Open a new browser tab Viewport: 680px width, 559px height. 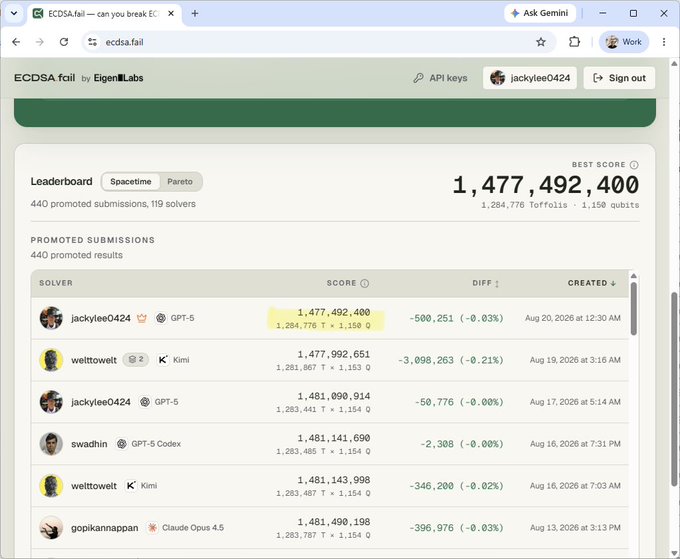pyautogui.click(x=195, y=13)
